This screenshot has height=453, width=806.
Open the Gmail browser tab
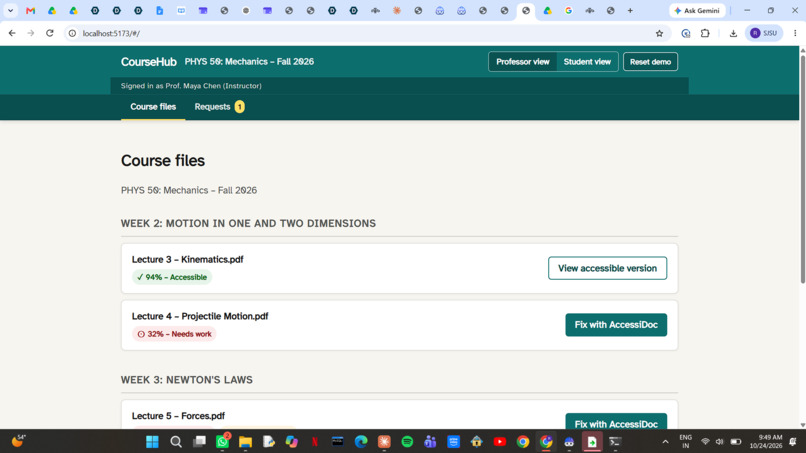30,10
